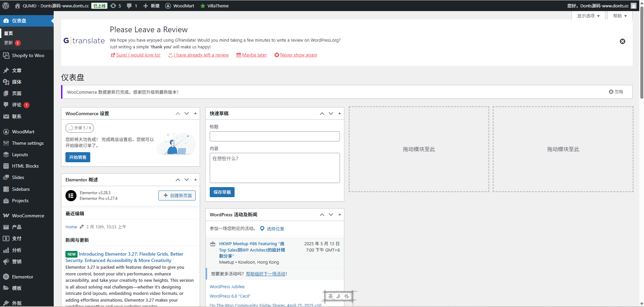
Task: Collapse the 快速草稿 panel
Action: click(340, 114)
